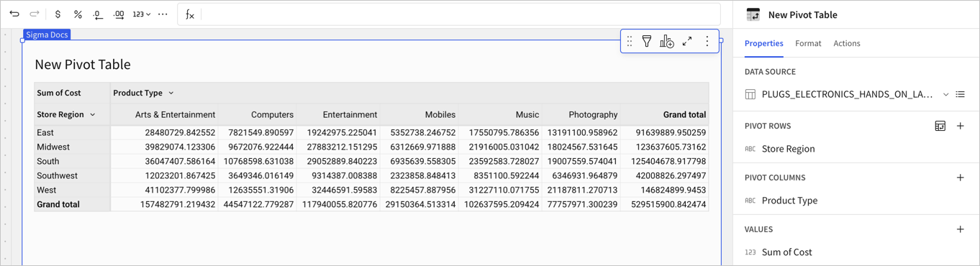Open the data source column list icon
This screenshot has width=980, height=266.
[x=961, y=94]
